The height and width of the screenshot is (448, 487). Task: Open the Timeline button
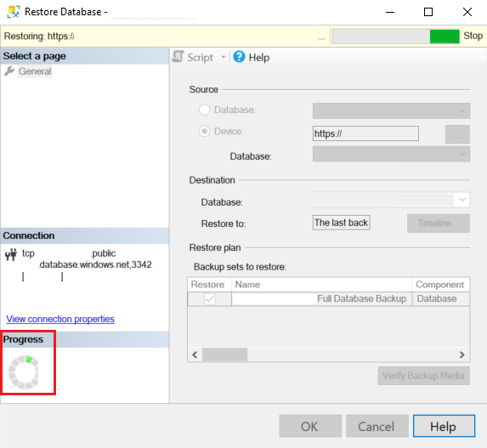tap(439, 224)
